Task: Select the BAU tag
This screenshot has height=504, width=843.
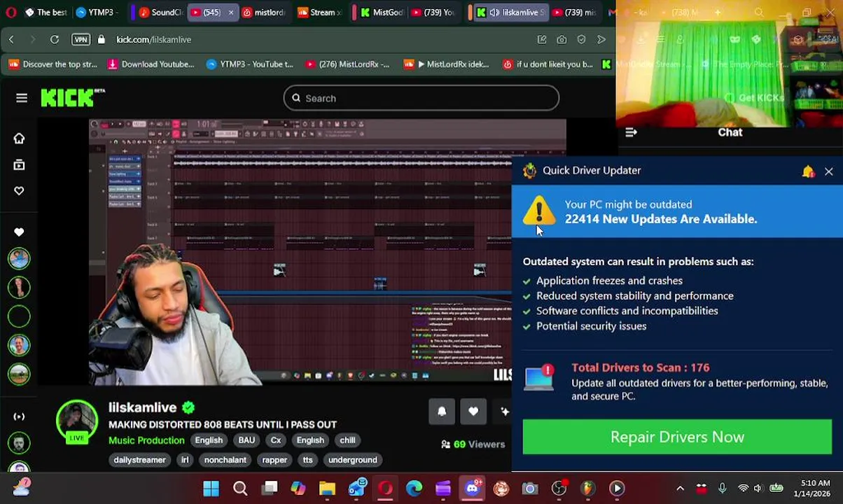Action: [246, 440]
